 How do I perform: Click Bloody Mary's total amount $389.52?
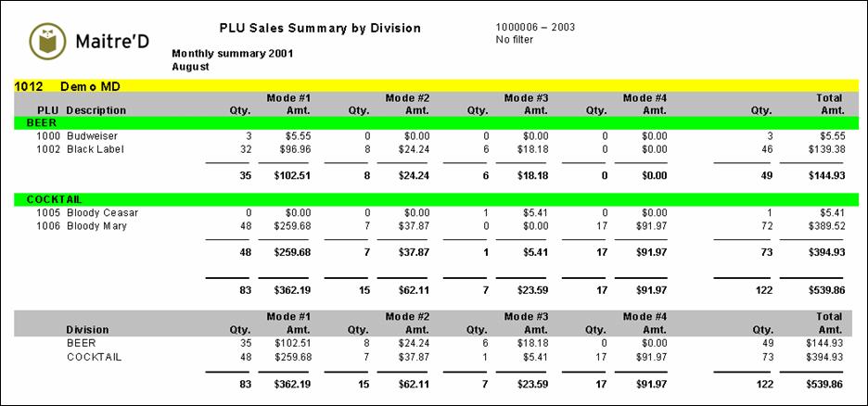click(821, 225)
